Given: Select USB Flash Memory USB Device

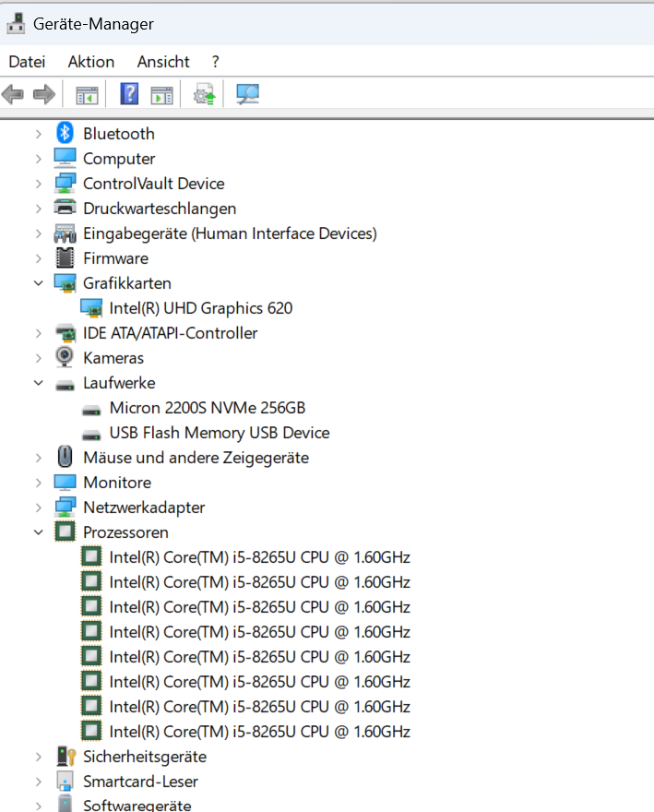Looking at the screenshot, I should click(x=220, y=433).
